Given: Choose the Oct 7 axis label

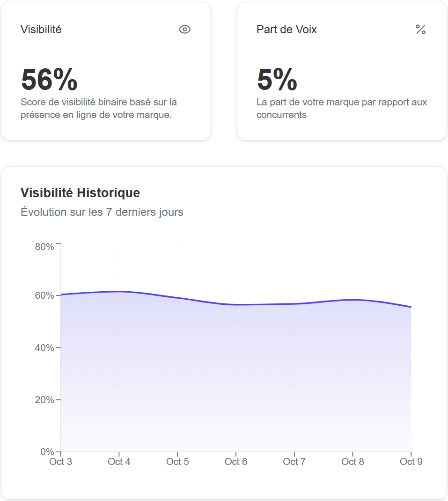Looking at the screenshot, I should pyautogui.click(x=294, y=462).
